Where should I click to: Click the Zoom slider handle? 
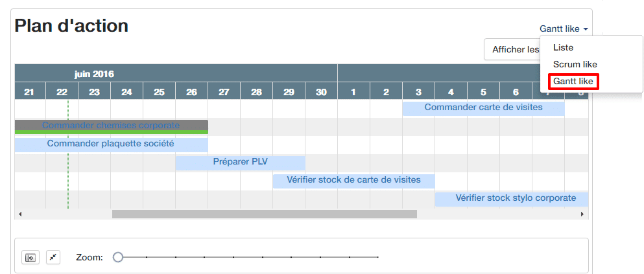tap(118, 257)
